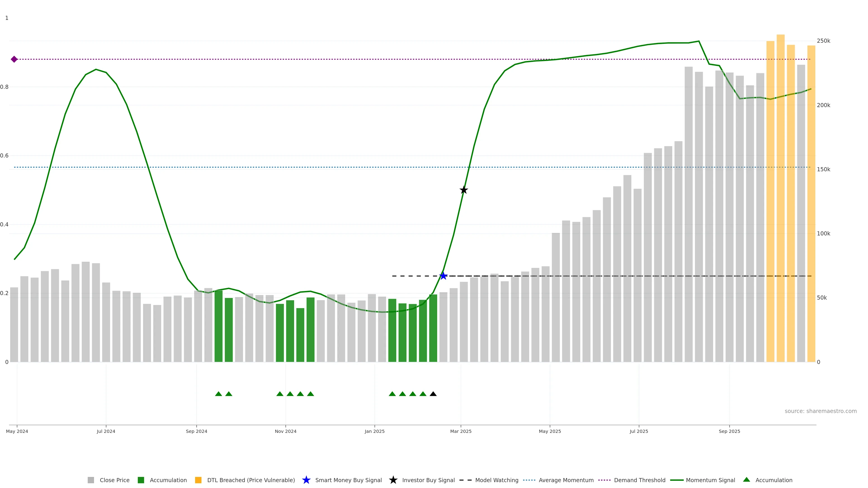Screen dimensions: 868x488
Task: Hide the Average Momentum legend series
Action: tap(566, 480)
